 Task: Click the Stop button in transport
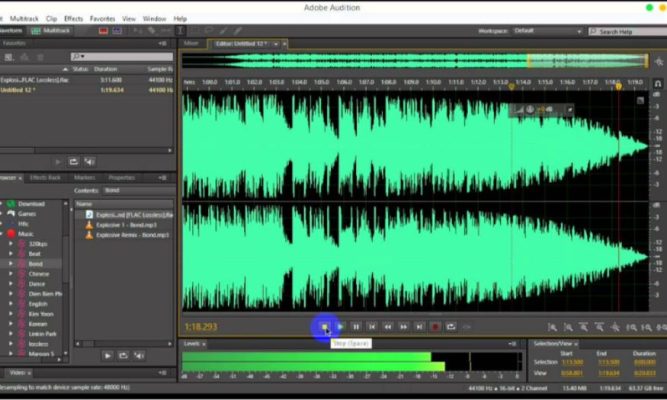[324, 326]
